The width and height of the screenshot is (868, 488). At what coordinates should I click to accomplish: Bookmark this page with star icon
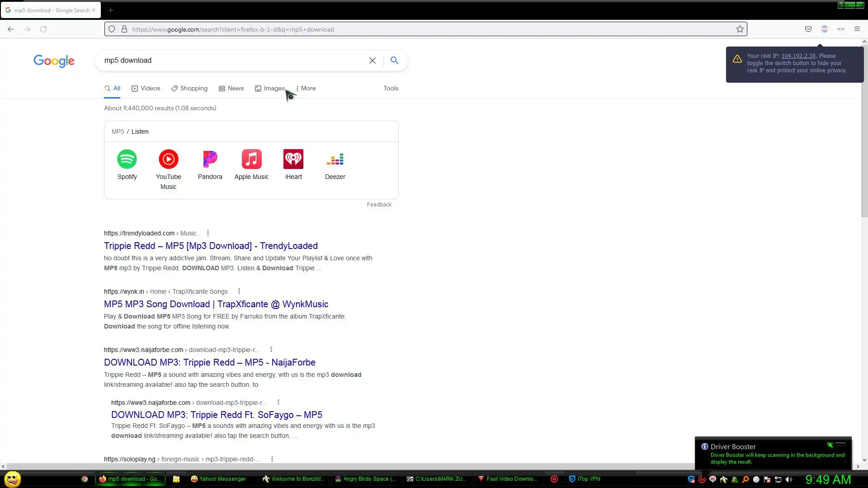[x=740, y=29]
